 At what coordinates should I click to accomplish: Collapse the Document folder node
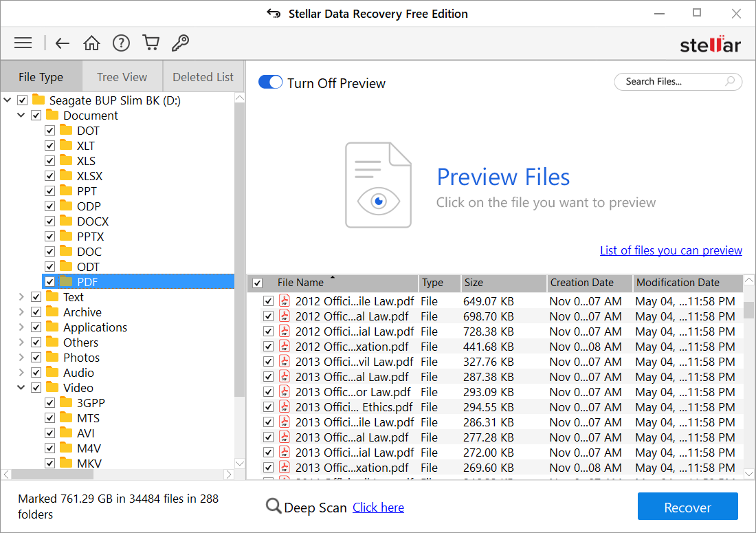[x=21, y=116]
